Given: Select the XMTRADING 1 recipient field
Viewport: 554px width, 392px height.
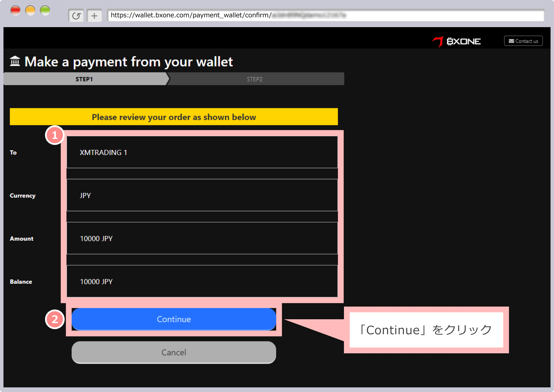Looking at the screenshot, I should 202,152.
